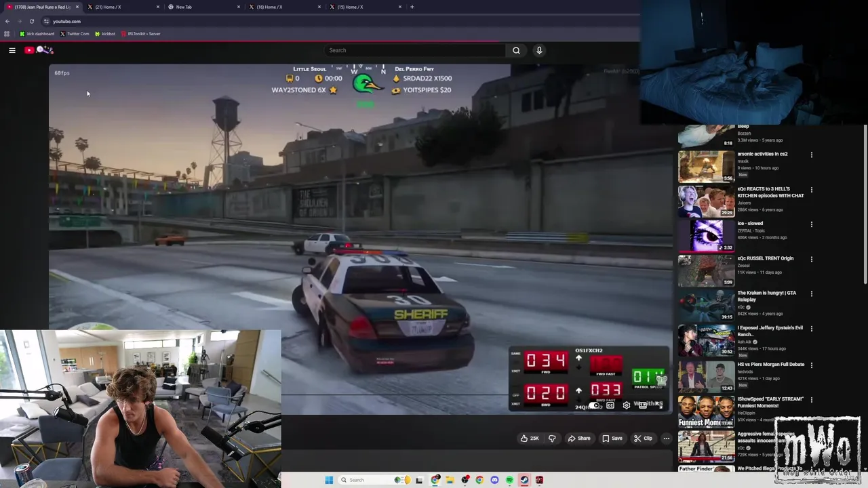868x488 pixels.
Task: Play IShowSpeed Funniest Moments thumbnail
Action: (x=706, y=411)
